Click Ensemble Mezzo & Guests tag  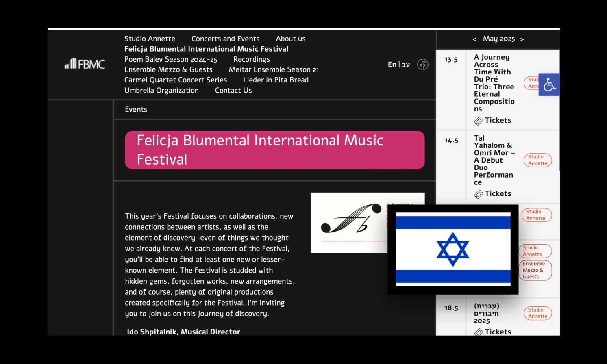[x=535, y=270]
